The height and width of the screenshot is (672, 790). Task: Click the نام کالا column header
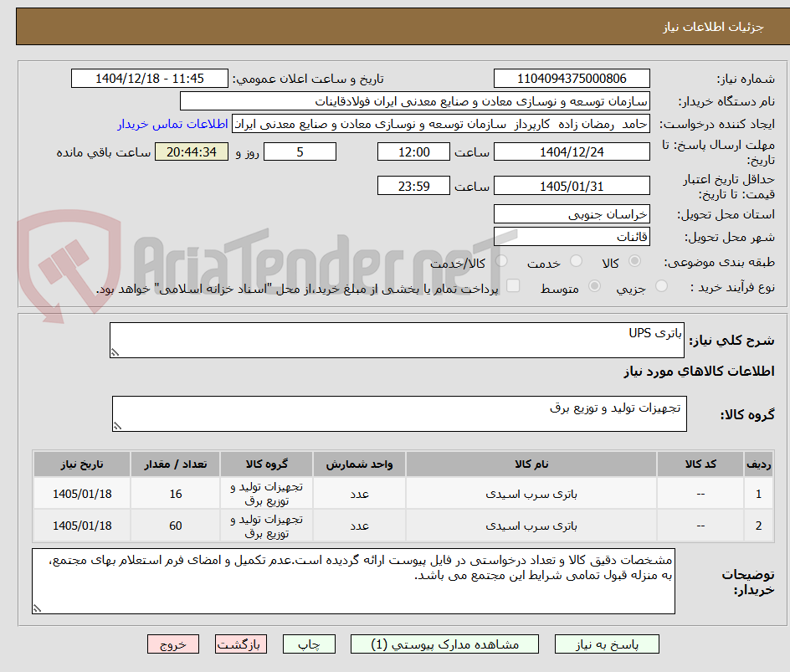tap(531, 464)
